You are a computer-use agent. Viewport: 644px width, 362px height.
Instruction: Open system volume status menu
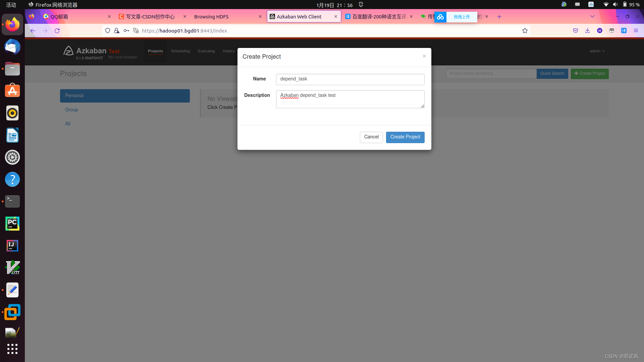[615, 5]
